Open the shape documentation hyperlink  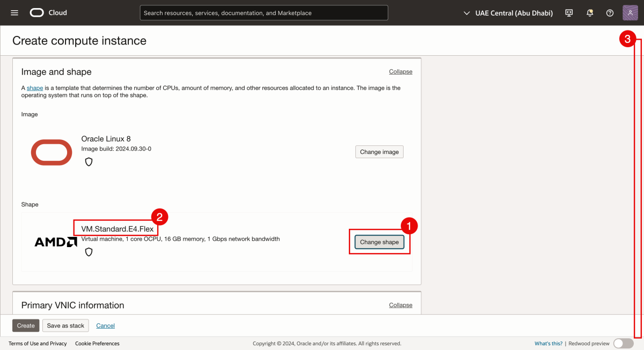[x=34, y=87]
